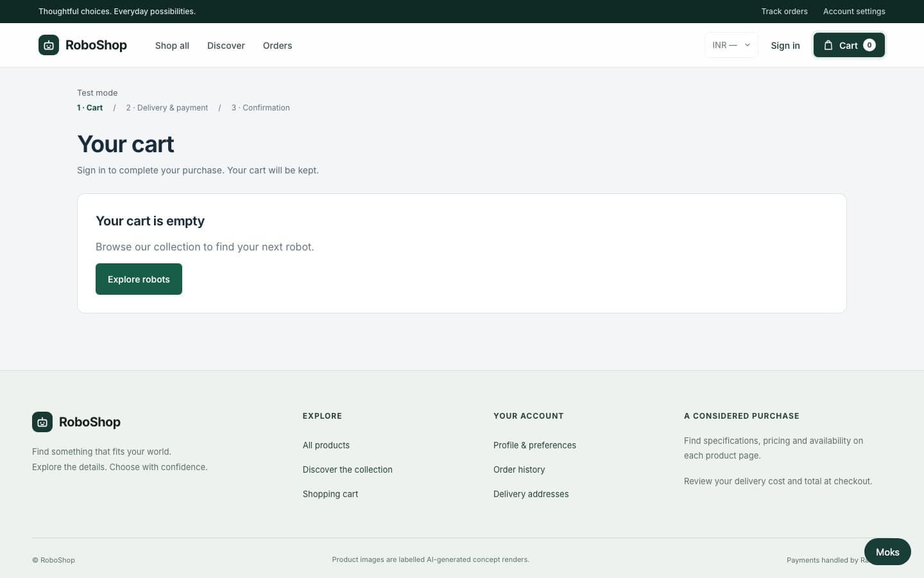
Task: Go to the Discover page
Action: pyautogui.click(x=226, y=46)
